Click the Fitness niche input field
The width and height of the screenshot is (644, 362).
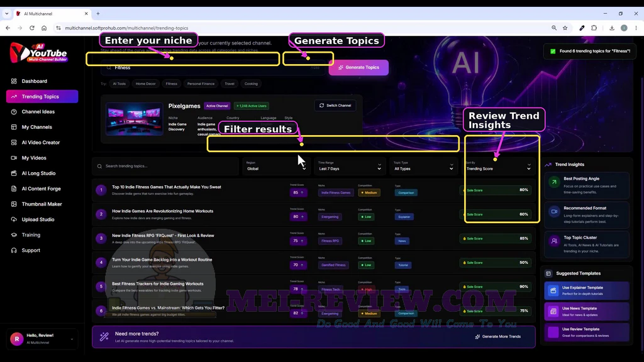[x=214, y=68]
